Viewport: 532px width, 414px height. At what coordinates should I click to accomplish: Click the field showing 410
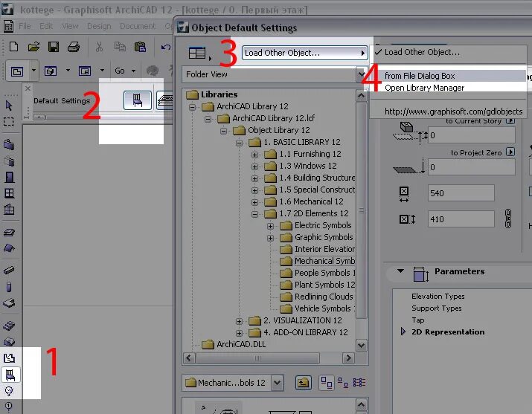click(461, 219)
